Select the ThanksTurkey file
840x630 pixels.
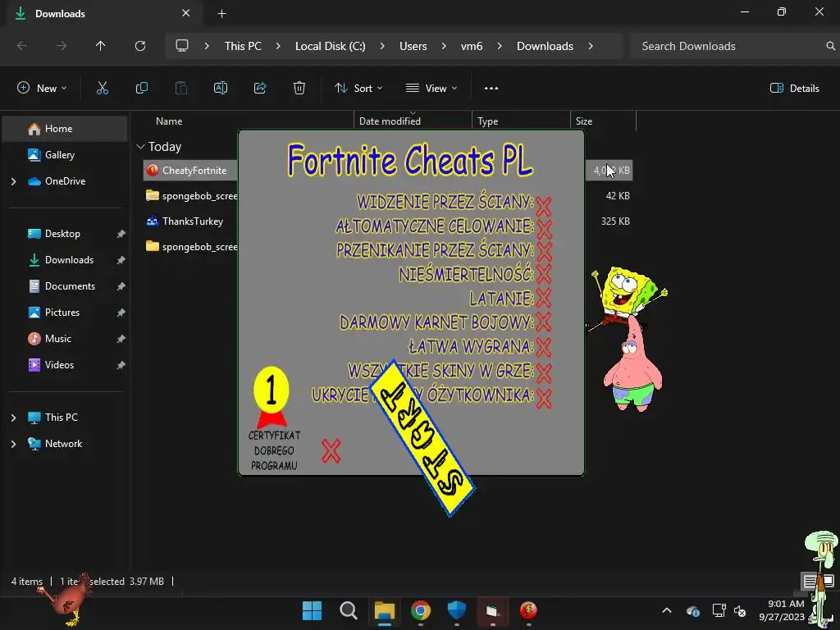coord(192,221)
